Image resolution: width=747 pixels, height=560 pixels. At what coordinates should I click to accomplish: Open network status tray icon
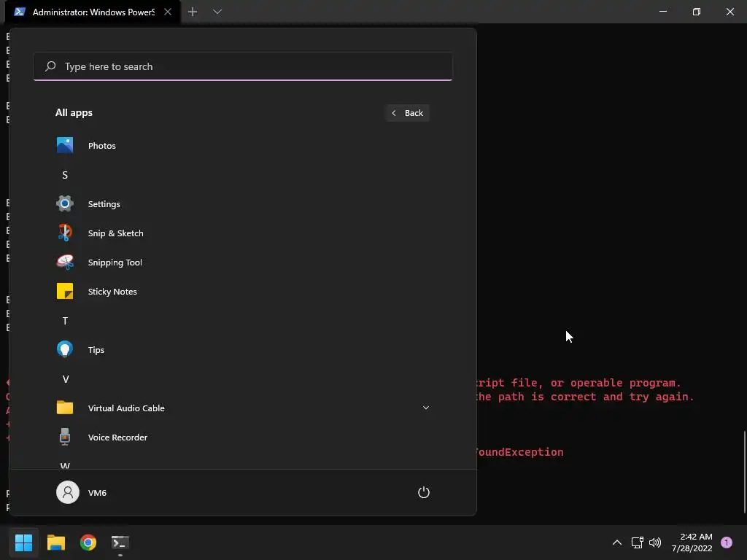pos(637,542)
